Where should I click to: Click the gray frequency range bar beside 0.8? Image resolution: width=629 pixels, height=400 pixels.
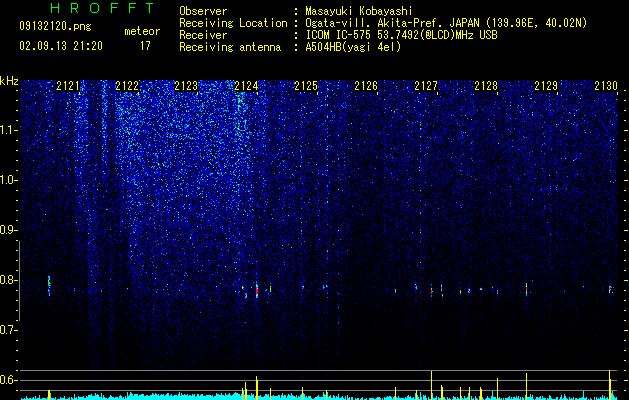pyautogui.click(x=19, y=281)
